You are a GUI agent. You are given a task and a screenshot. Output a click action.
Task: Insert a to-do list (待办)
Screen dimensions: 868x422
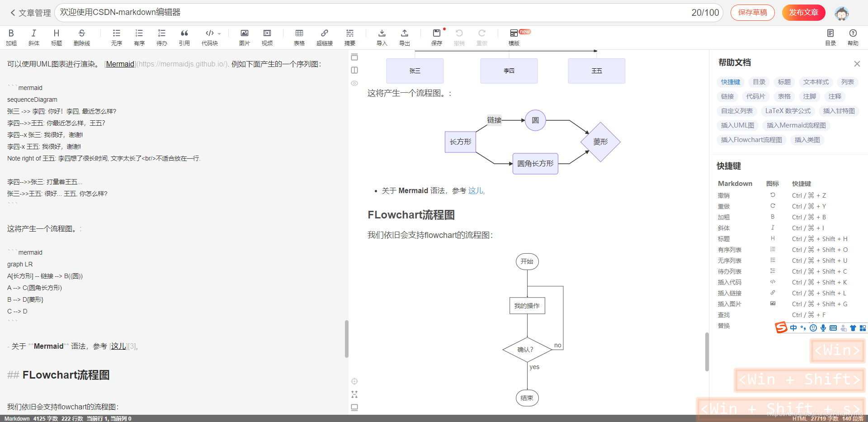[x=162, y=37]
